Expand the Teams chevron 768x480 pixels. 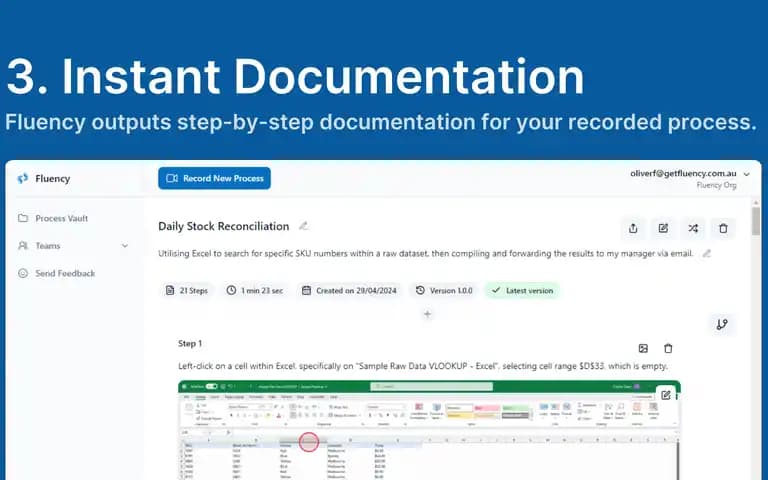[125, 246]
